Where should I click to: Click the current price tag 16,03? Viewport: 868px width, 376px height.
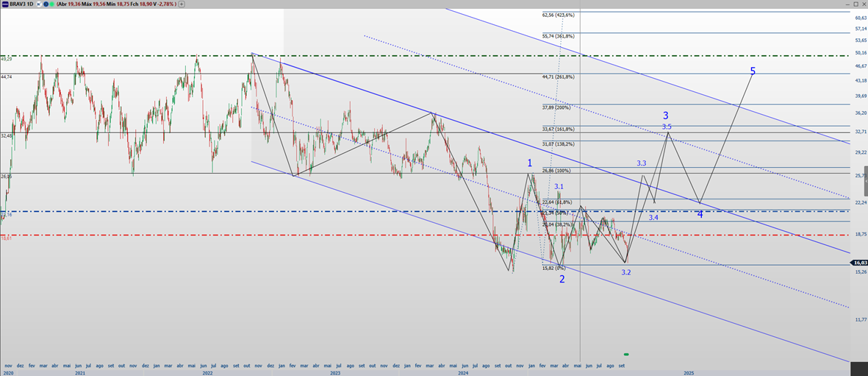pos(858,263)
